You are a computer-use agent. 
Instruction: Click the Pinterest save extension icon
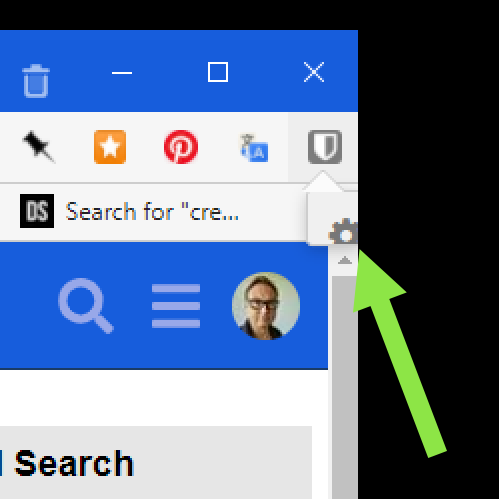(x=181, y=147)
